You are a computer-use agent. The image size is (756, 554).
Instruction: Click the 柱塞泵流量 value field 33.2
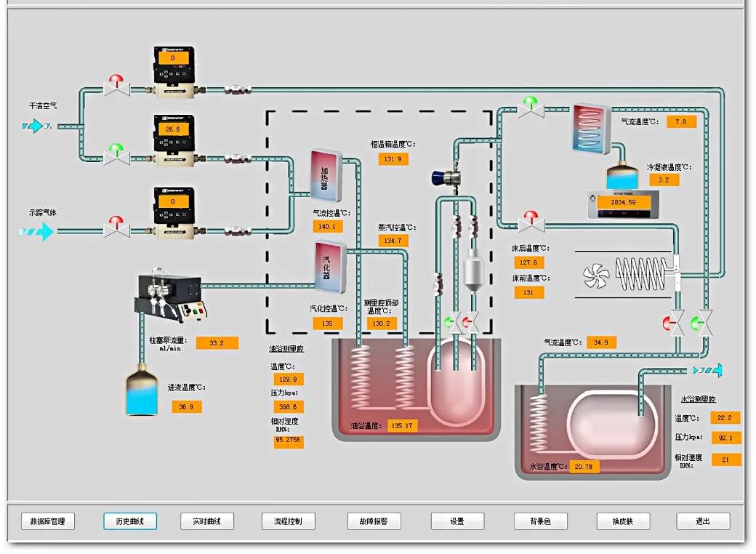[217, 343]
